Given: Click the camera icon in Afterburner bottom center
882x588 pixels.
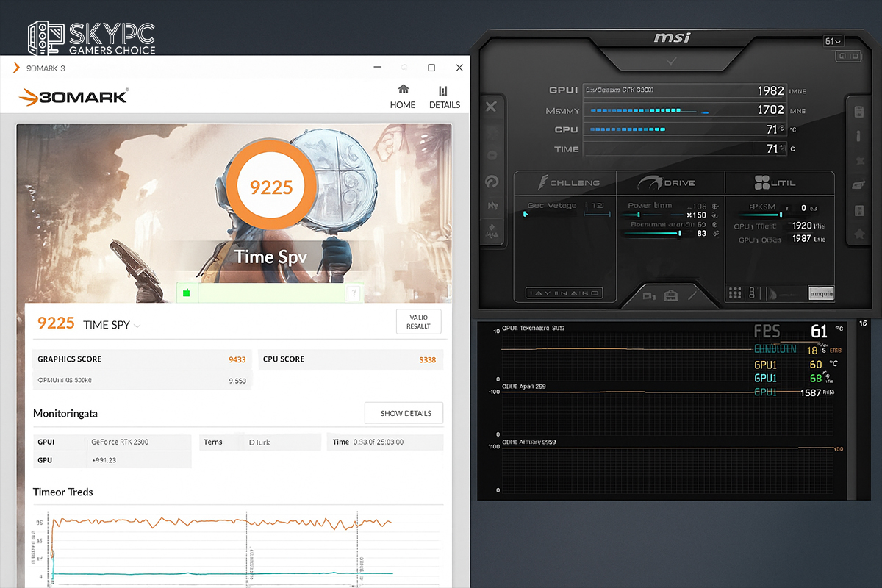Looking at the screenshot, I should [x=649, y=296].
